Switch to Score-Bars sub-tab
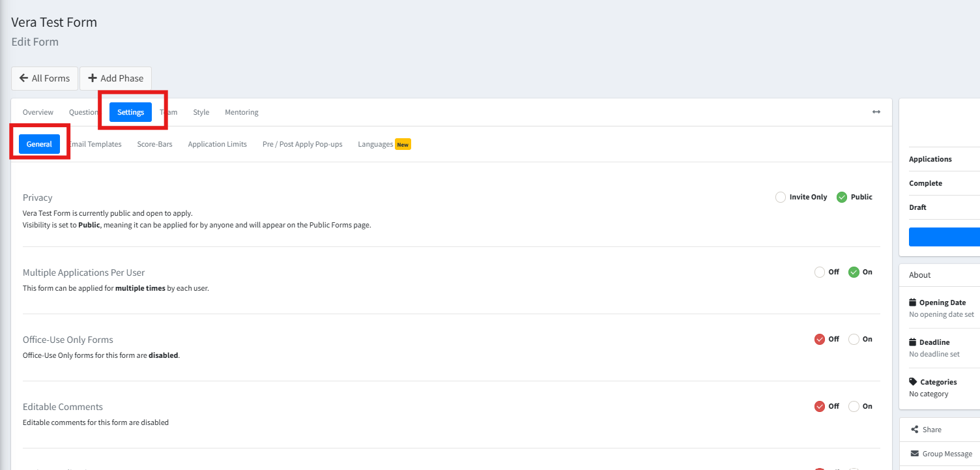This screenshot has width=980, height=470. (154, 144)
